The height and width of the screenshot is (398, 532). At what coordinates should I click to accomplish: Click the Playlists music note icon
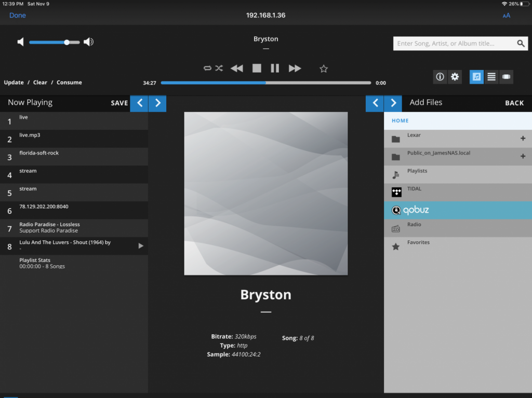395,174
